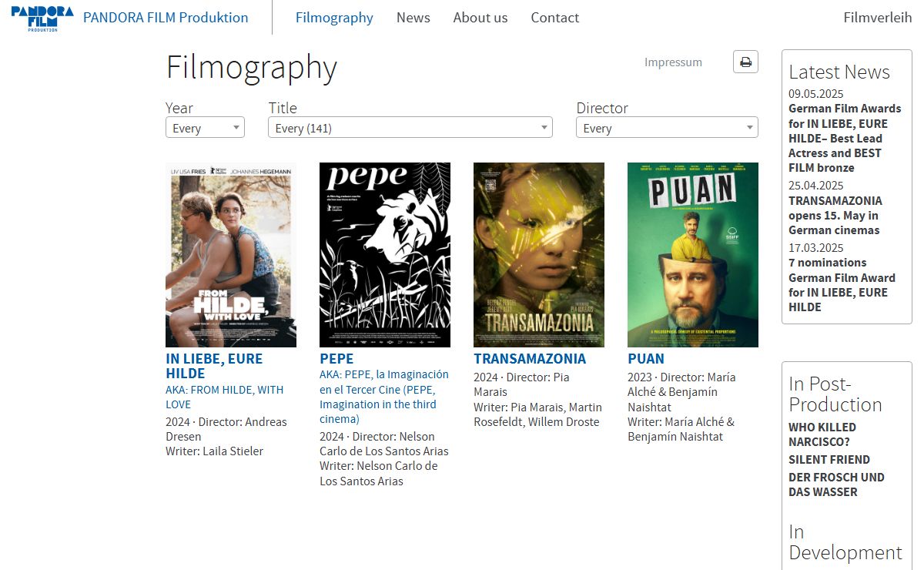Click the In Development heading
This screenshot has height=570, width=924.
845,541
